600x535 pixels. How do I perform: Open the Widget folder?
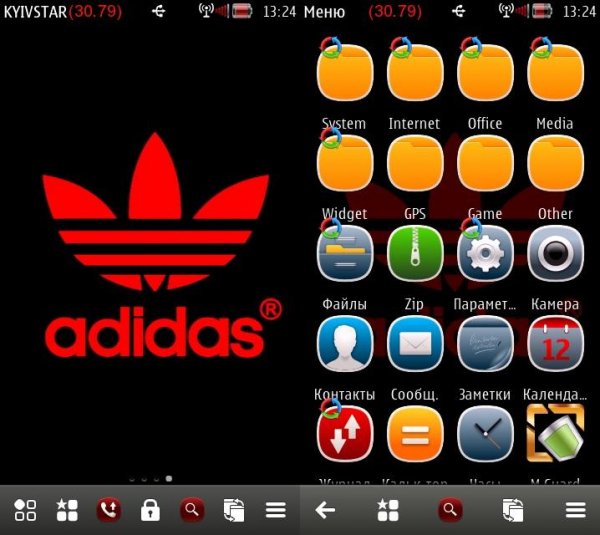[345, 163]
